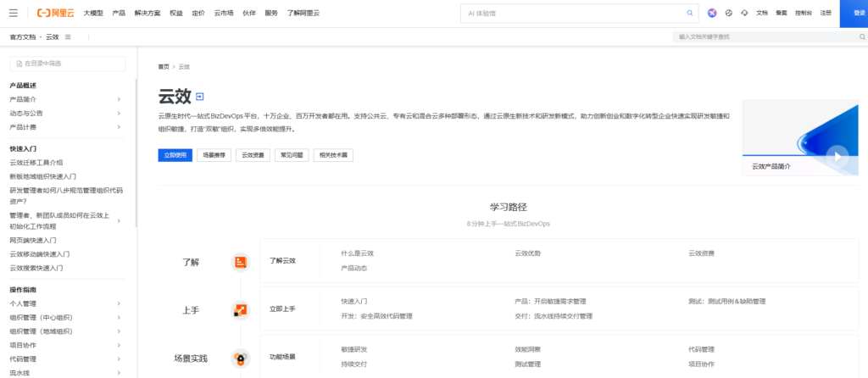Open 什么是云效 link

pyautogui.click(x=358, y=253)
